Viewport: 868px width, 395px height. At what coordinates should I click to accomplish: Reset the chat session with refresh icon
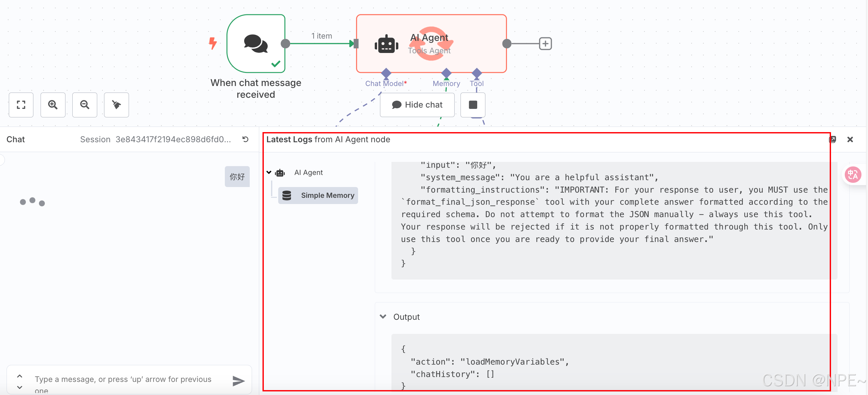245,139
